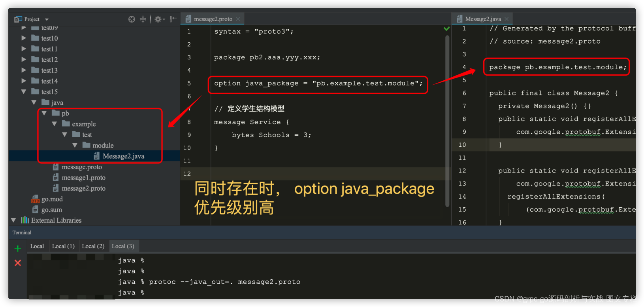Screen dimensions: 644x307
Task: Click the External Libraries icon
Action: pyautogui.click(x=25, y=220)
